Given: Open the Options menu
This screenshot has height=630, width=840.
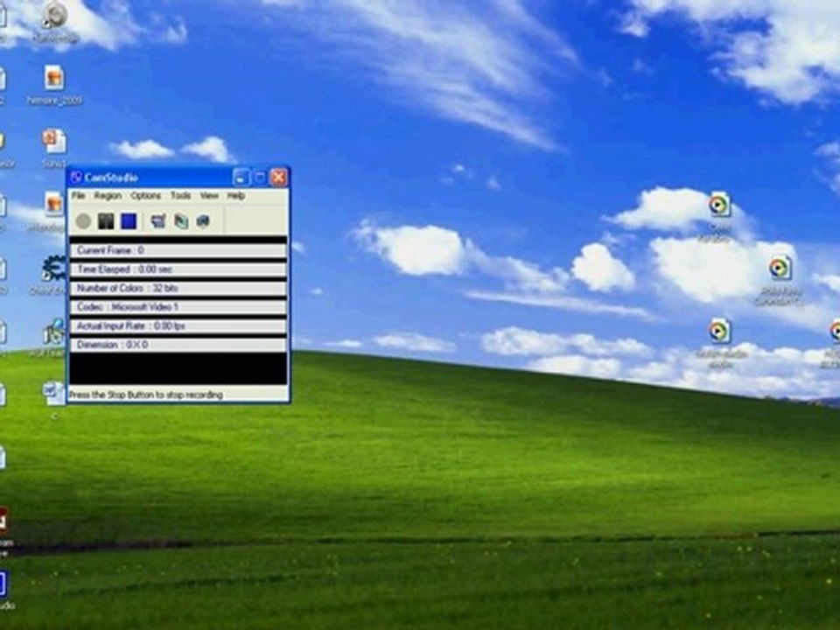Looking at the screenshot, I should pyautogui.click(x=146, y=195).
